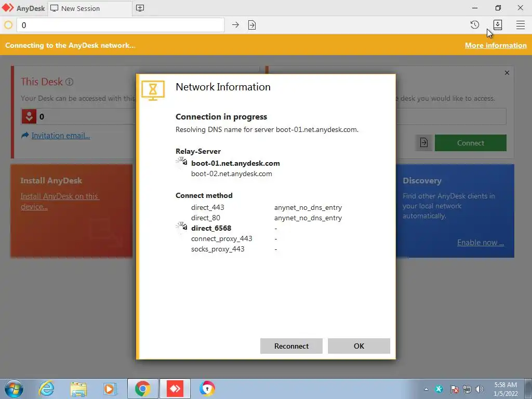Click the connect arrow icon in toolbar
532x399 pixels.
pyautogui.click(x=235, y=25)
